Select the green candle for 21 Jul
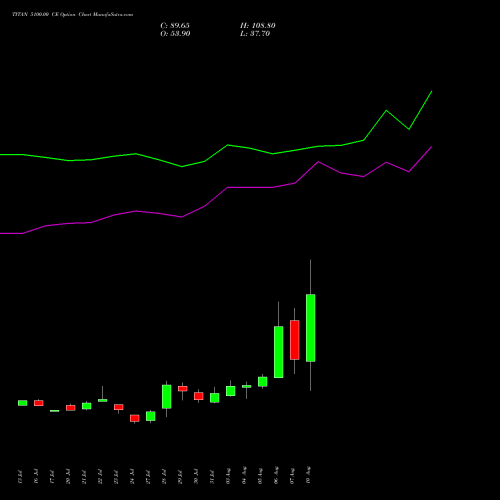 (87, 406)
